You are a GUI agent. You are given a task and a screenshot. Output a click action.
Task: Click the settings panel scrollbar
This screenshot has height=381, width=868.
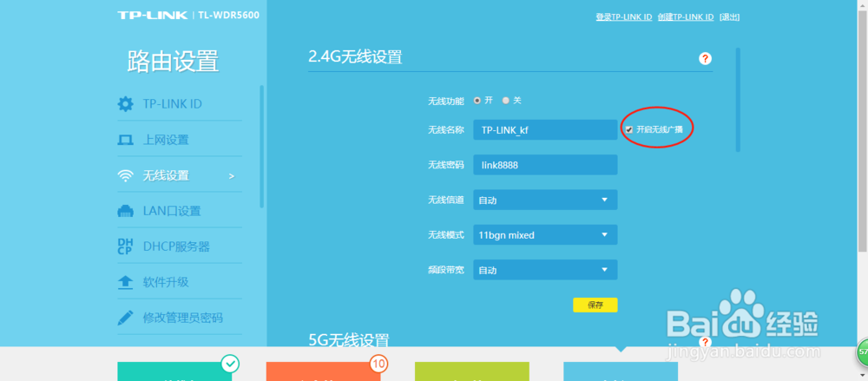click(x=737, y=100)
